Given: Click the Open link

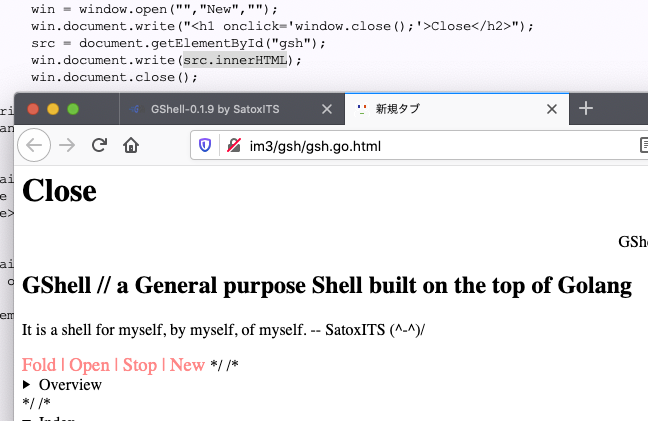Looking at the screenshot, I should 90,364.
